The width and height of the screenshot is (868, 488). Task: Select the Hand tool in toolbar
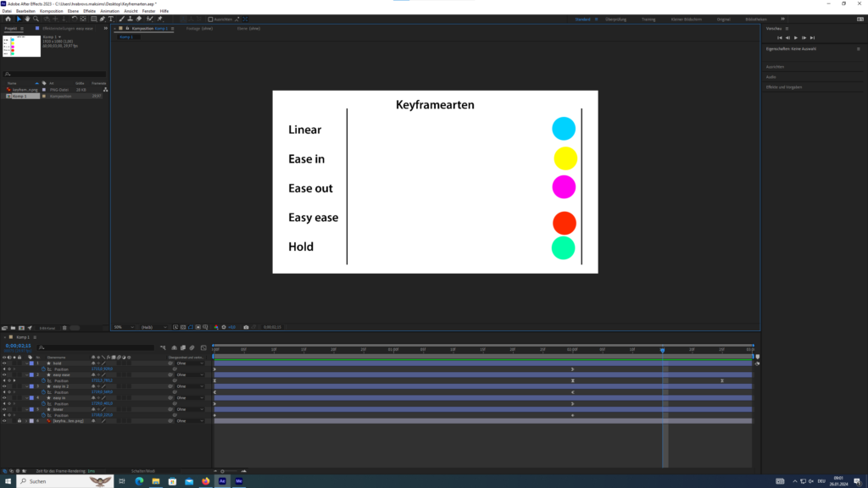point(28,19)
